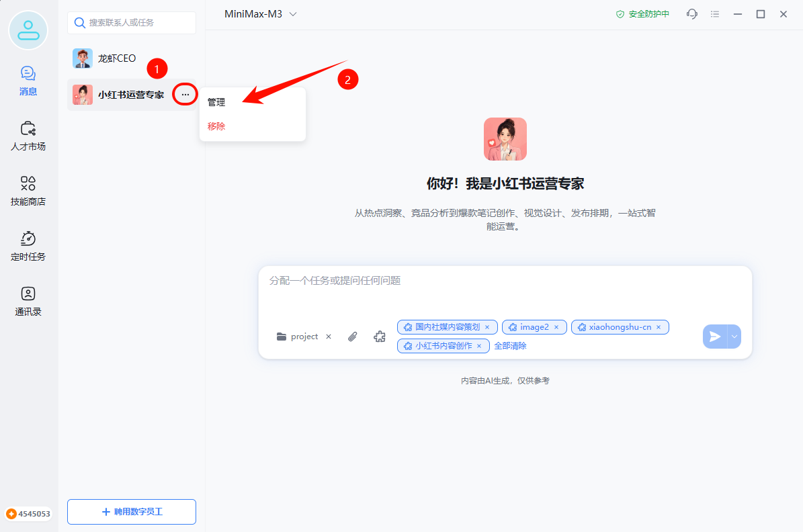The width and height of the screenshot is (803, 532).
Task: Expand the MiniMax-M3 model dropdown
Action: [x=261, y=14]
